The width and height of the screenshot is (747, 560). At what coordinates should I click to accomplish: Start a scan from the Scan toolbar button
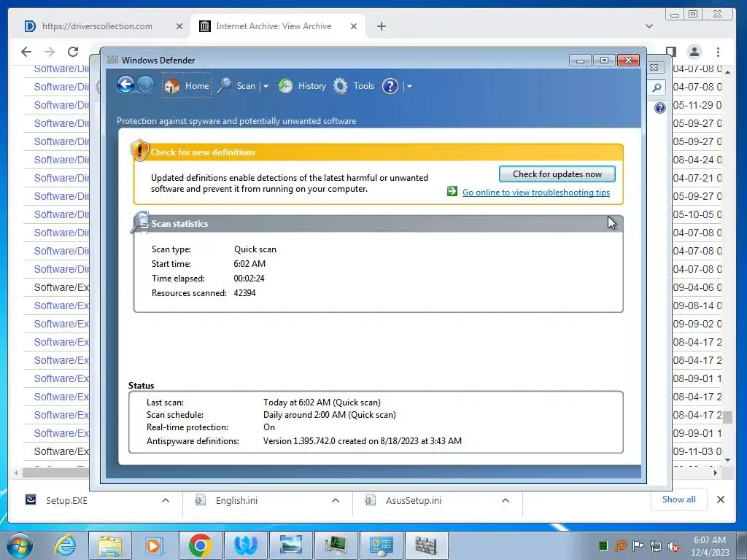tap(237, 86)
